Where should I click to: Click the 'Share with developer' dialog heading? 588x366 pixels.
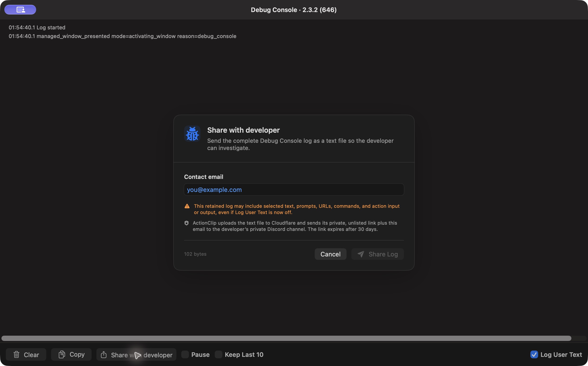(x=243, y=130)
